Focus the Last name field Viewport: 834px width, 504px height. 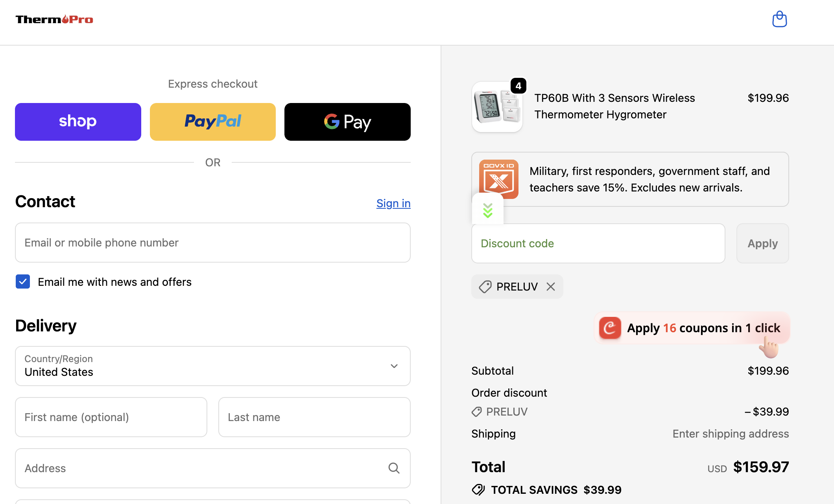[314, 417]
